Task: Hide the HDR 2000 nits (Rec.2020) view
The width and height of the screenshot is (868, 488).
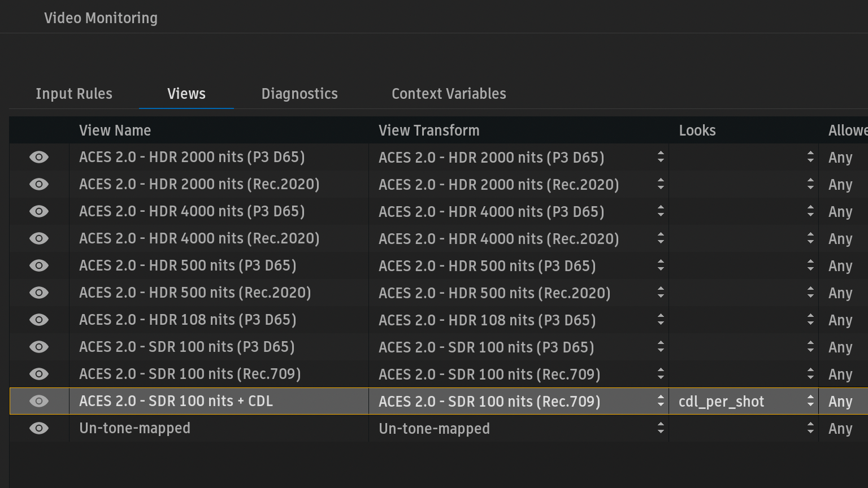Action: [x=39, y=184]
